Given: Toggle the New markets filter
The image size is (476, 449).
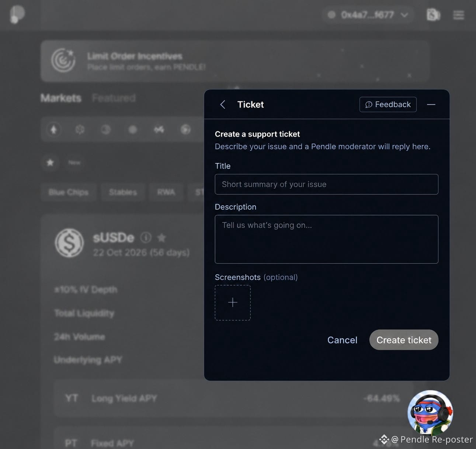Looking at the screenshot, I should coord(74,163).
